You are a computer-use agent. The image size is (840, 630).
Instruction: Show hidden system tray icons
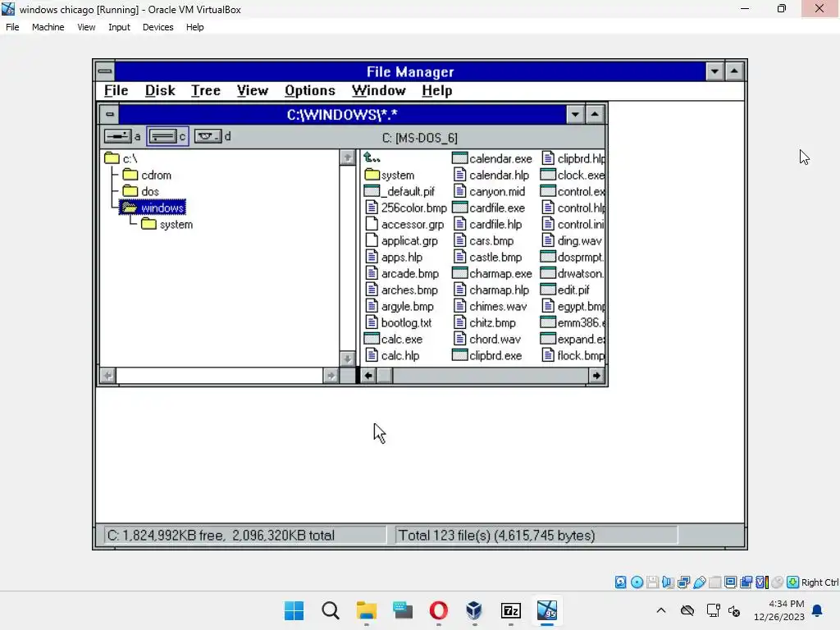pyautogui.click(x=661, y=610)
